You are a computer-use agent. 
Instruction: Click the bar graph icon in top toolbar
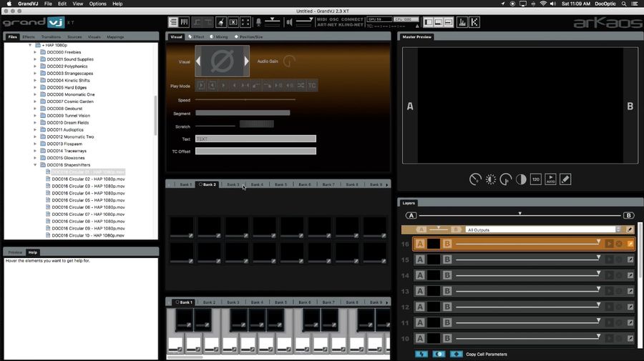[462, 22]
